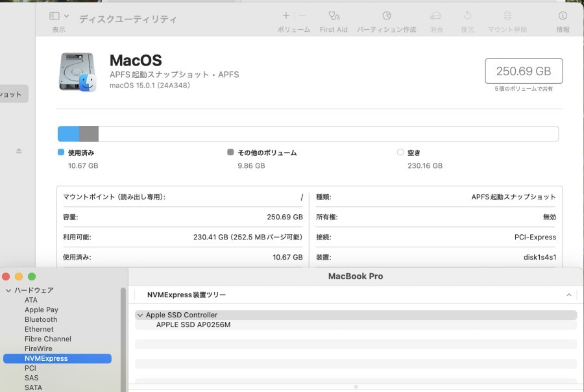This screenshot has height=392, width=584.
Task: Select PCI in the hardware list
Action: 30,368
